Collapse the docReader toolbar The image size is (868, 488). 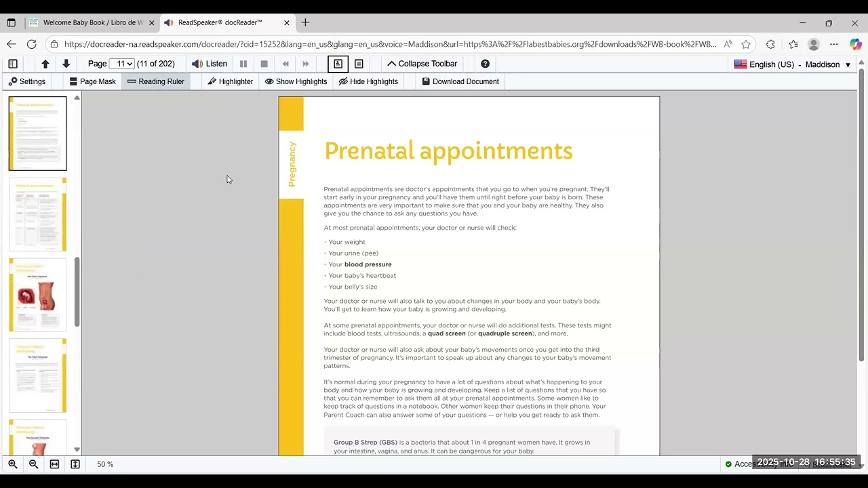coord(422,64)
